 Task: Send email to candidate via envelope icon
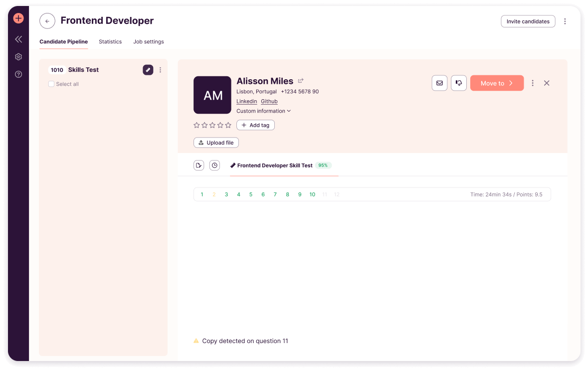pyautogui.click(x=439, y=83)
